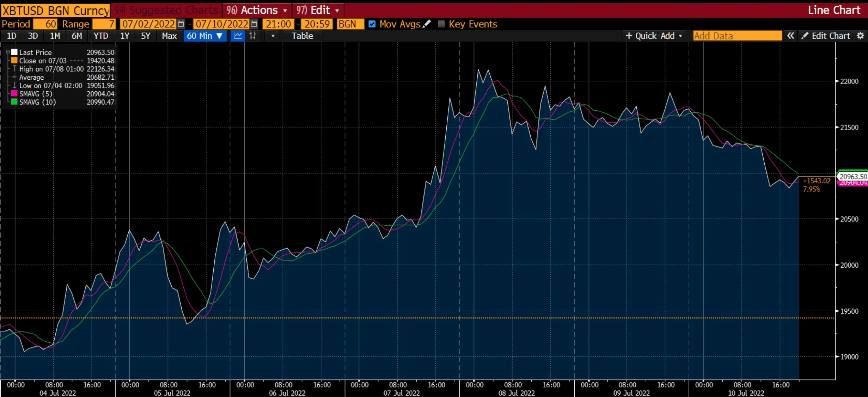868x397 pixels.
Task: Click inside the Add Data field
Action: (737, 36)
